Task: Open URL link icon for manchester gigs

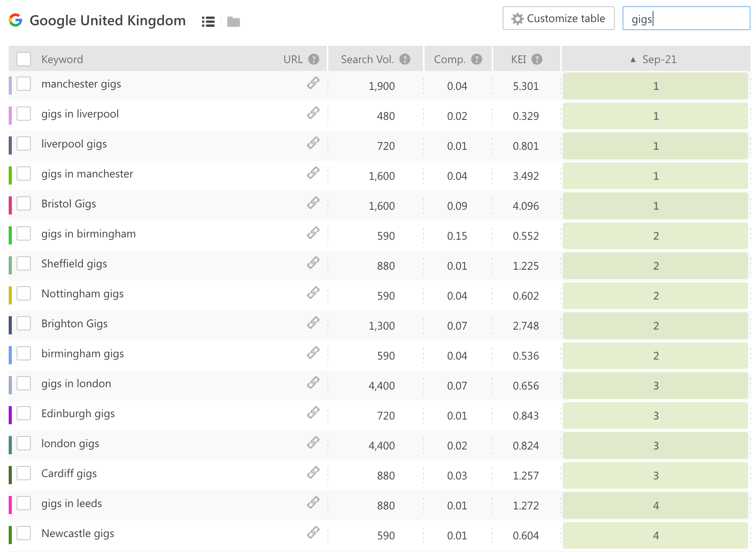Action: pyautogui.click(x=313, y=83)
